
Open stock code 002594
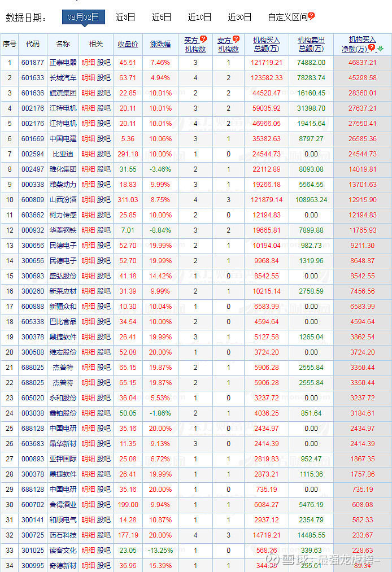33,154
